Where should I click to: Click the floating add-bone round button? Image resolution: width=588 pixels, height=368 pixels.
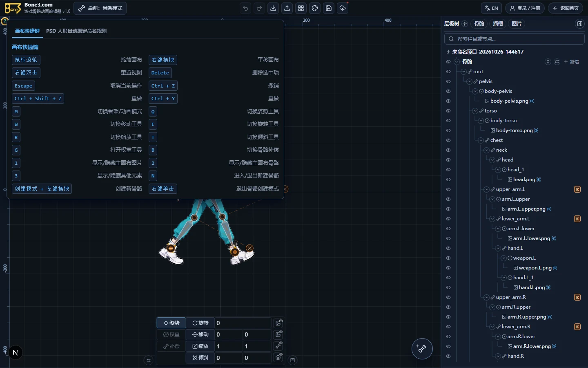[x=422, y=349]
